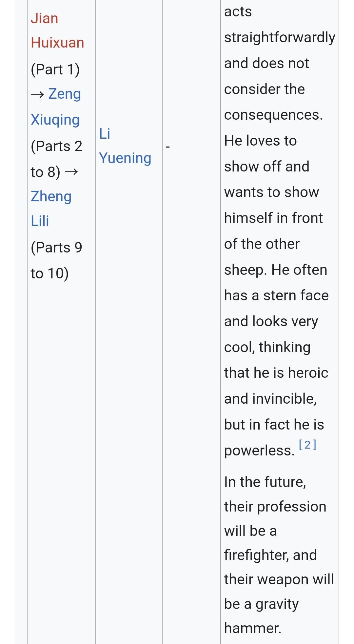Click the word "powerless."
Screen dimensions: 354x644
tap(259, 451)
